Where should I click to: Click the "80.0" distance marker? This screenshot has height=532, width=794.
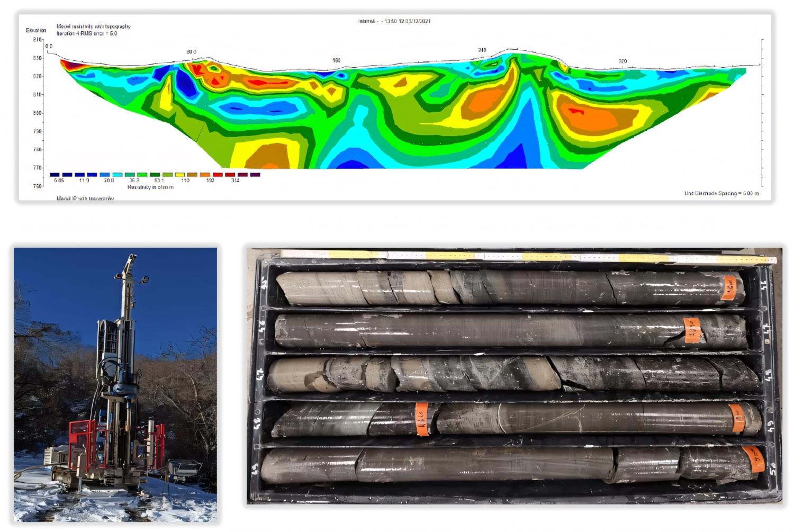click(191, 52)
